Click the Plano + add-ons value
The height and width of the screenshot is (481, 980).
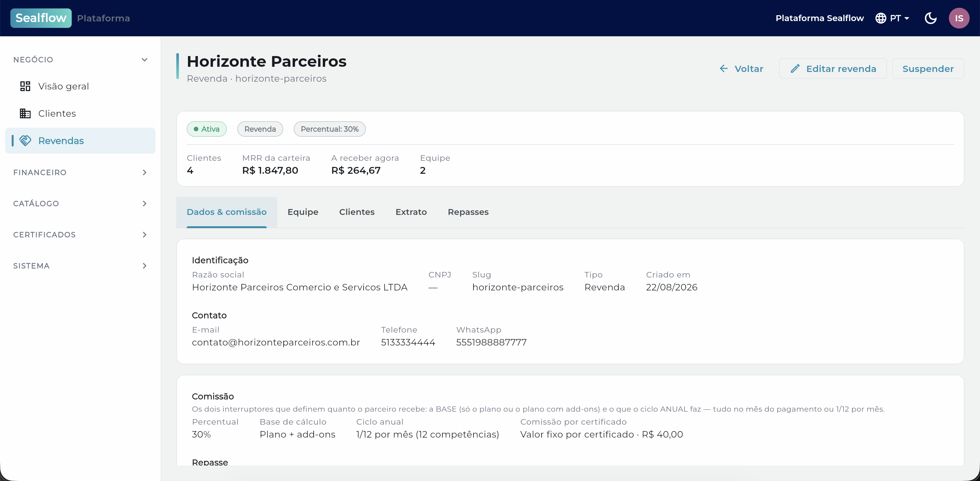pyautogui.click(x=297, y=434)
